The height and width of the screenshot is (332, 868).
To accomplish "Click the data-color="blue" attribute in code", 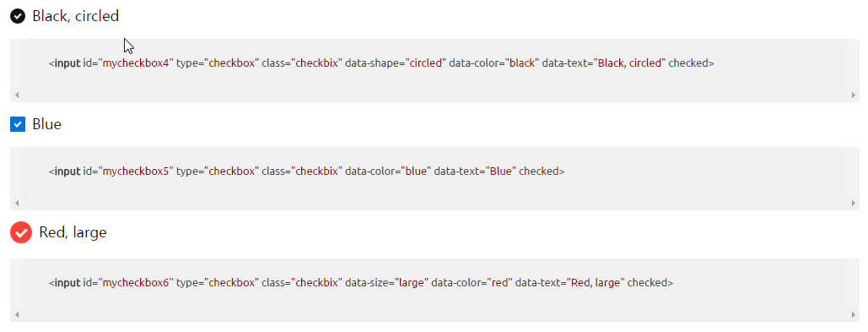I will tap(388, 171).
